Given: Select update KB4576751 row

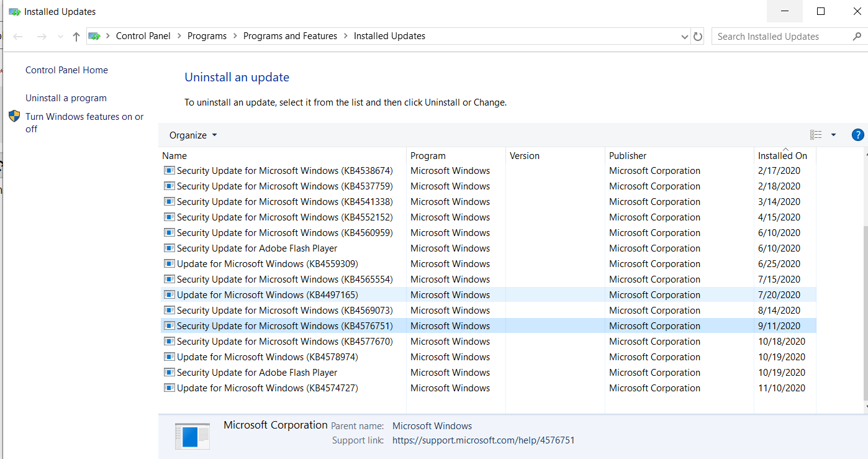Looking at the screenshot, I should tap(488, 326).
